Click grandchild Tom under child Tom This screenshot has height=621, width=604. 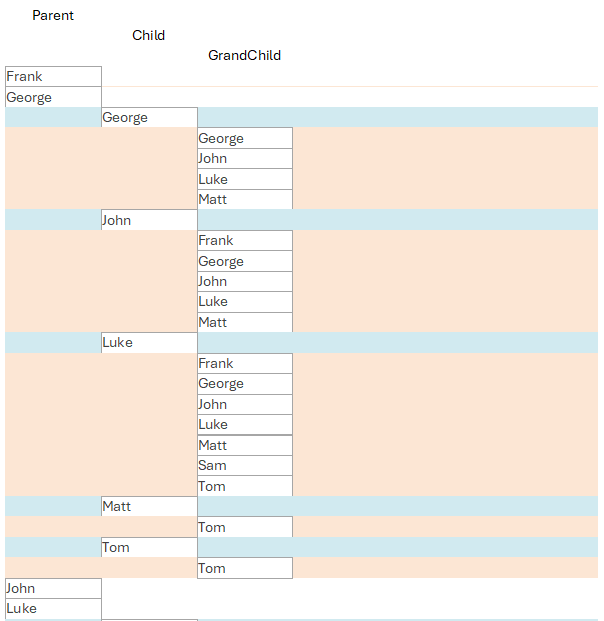click(x=245, y=569)
